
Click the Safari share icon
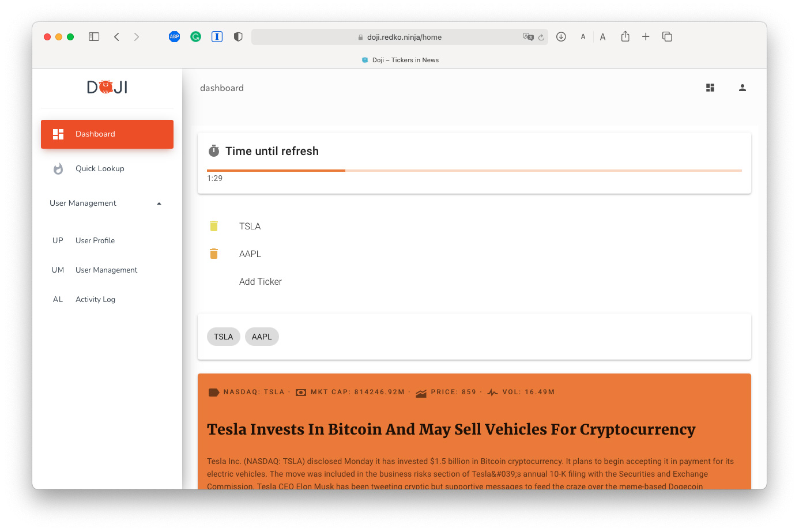625,37
